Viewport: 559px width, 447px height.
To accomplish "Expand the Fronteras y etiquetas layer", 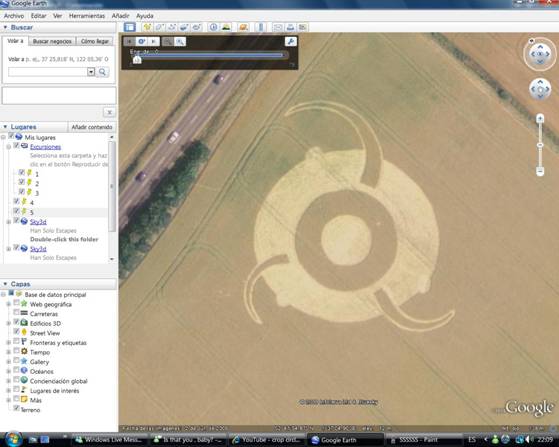I will click(9, 343).
